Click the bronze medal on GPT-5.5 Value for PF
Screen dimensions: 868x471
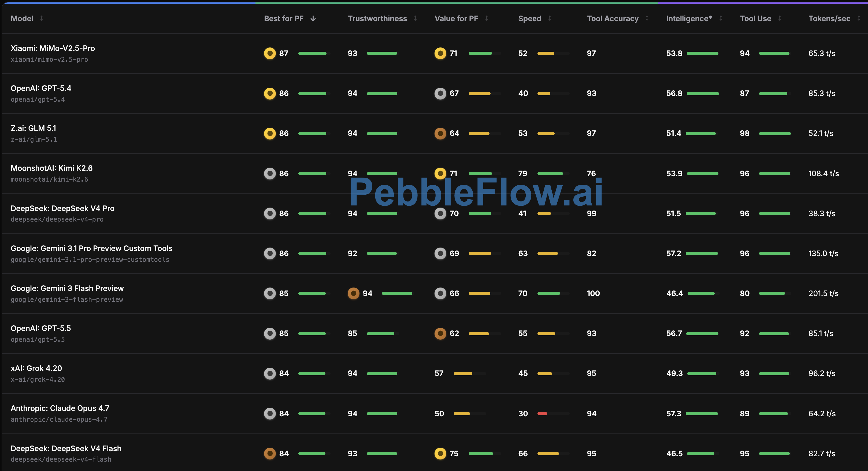point(440,333)
